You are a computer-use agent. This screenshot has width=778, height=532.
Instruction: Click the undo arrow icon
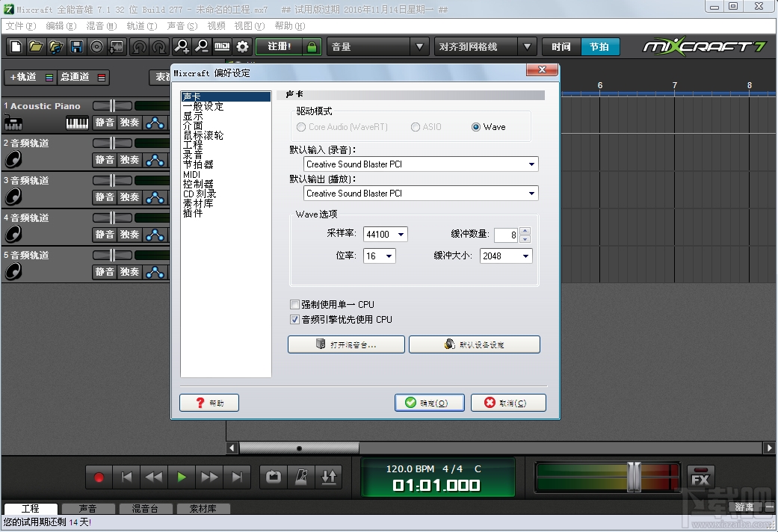[x=138, y=46]
